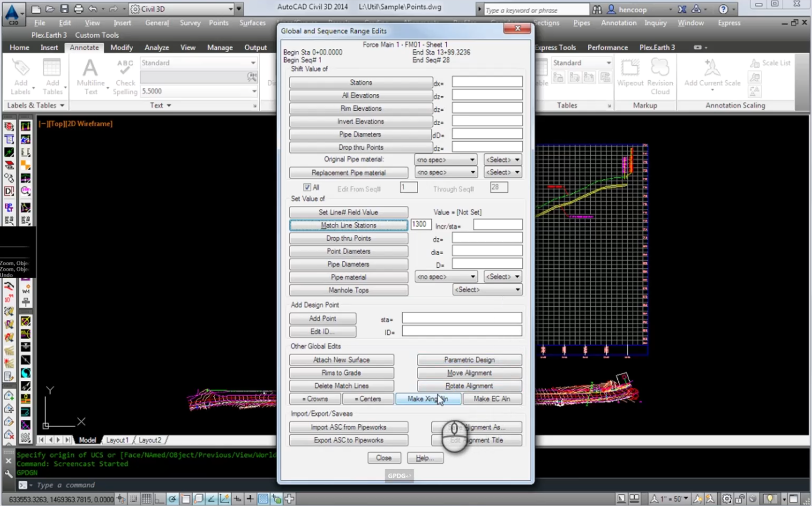812x506 pixels.
Task: Click the Plot printer icon
Action: coord(78,9)
